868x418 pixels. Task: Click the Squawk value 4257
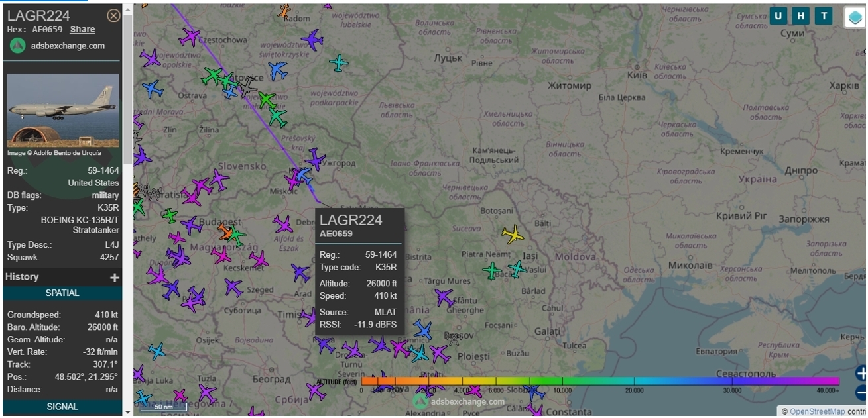point(109,257)
